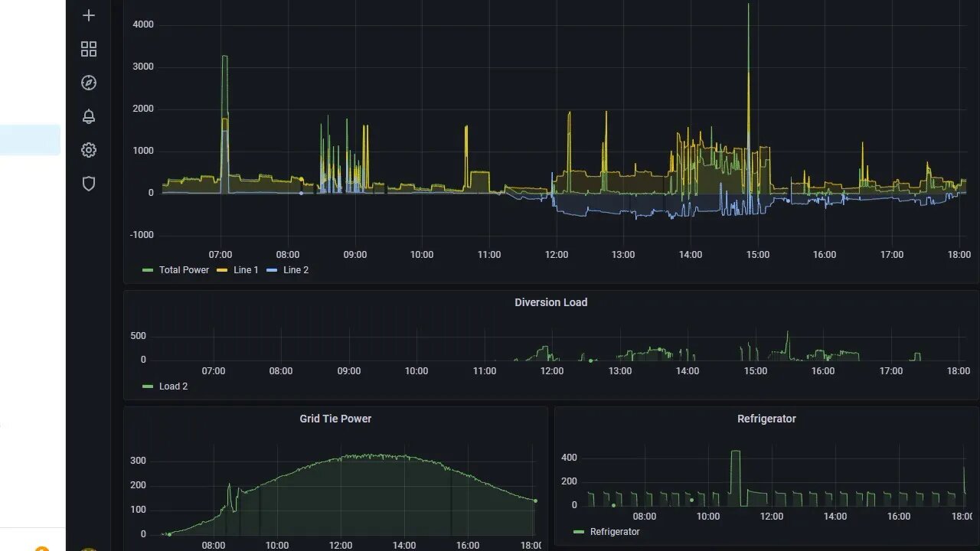Open the Alerting bell icon
Viewport: 980px width, 551px height.
pos(89,116)
